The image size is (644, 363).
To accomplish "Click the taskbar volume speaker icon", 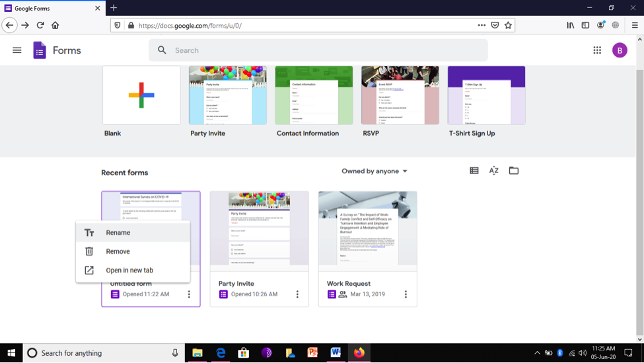I will pos(583,353).
